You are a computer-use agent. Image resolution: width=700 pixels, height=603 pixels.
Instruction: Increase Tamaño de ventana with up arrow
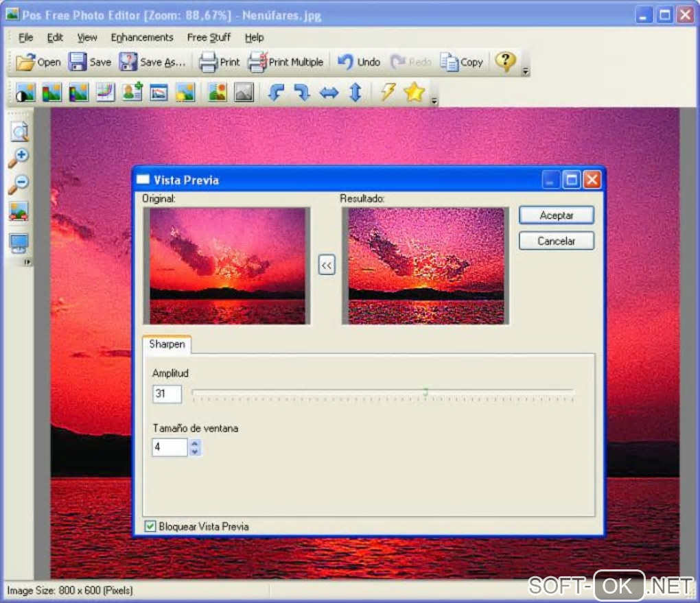coord(195,443)
